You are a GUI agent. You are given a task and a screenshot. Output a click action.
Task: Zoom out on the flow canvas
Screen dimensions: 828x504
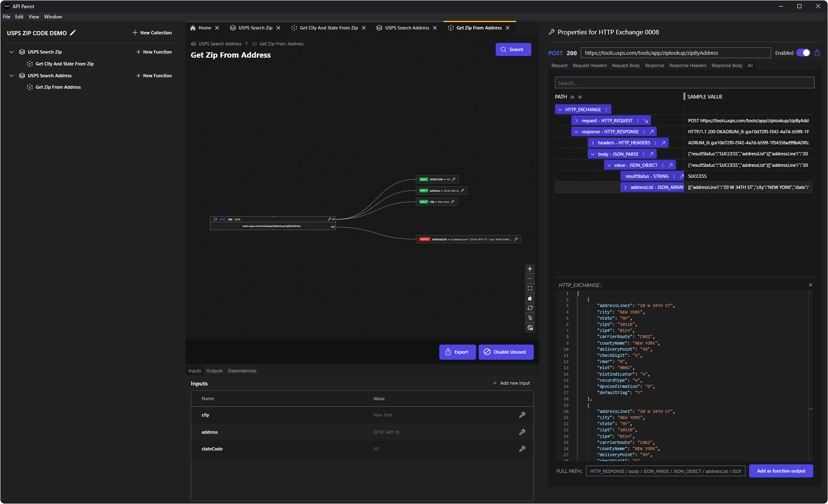pos(530,279)
